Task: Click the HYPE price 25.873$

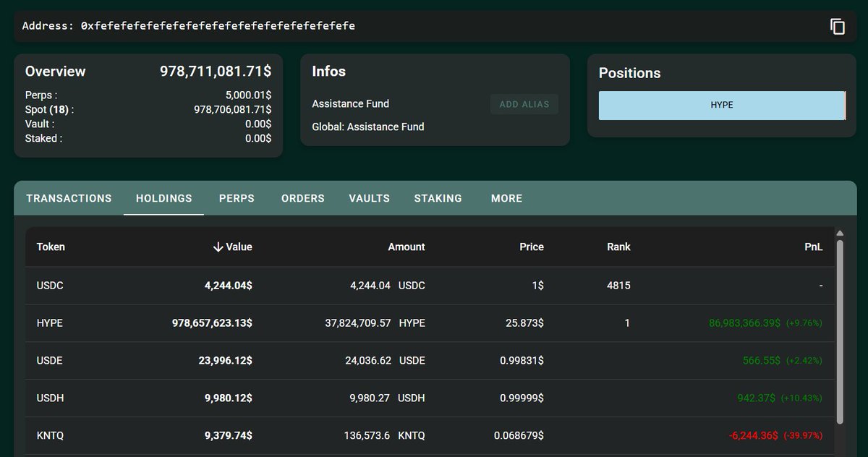Action: pos(524,323)
